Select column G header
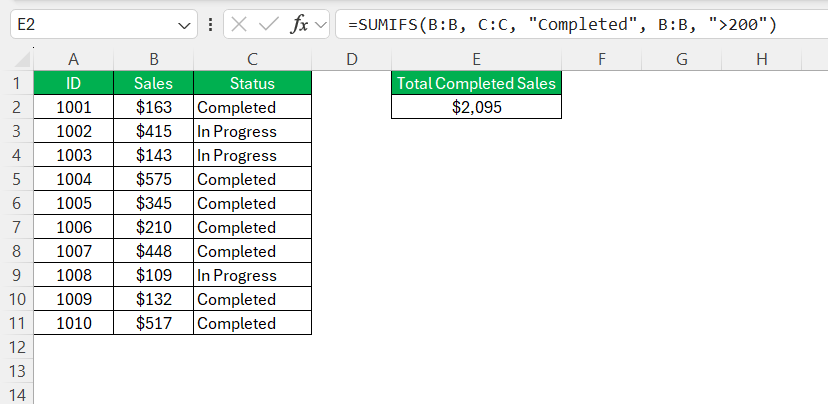 coord(681,60)
